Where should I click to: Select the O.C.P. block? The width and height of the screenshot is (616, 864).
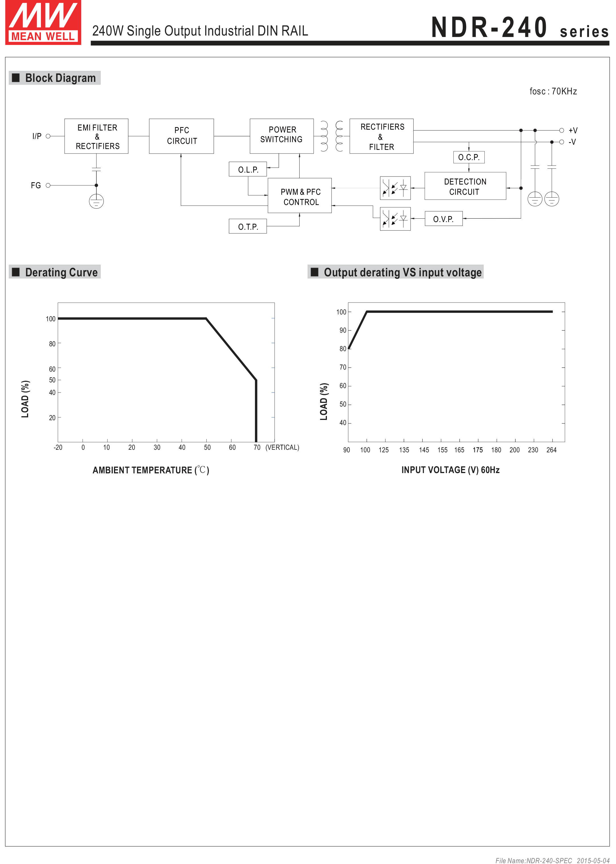[x=469, y=157]
